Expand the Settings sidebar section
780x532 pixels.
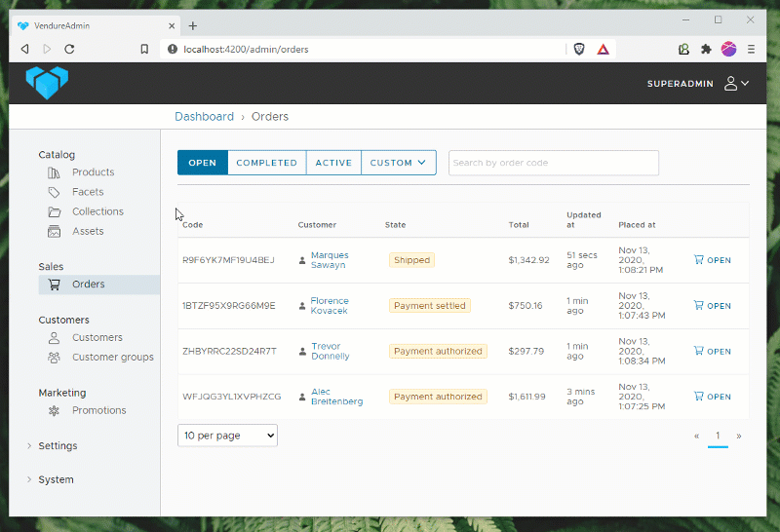[57, 446]
